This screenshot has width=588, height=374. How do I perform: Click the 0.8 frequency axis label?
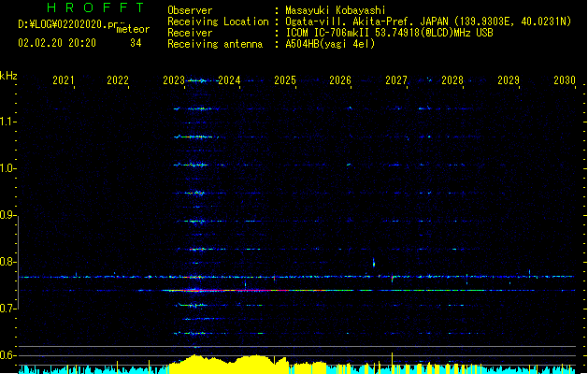click(x=7, y=262)
